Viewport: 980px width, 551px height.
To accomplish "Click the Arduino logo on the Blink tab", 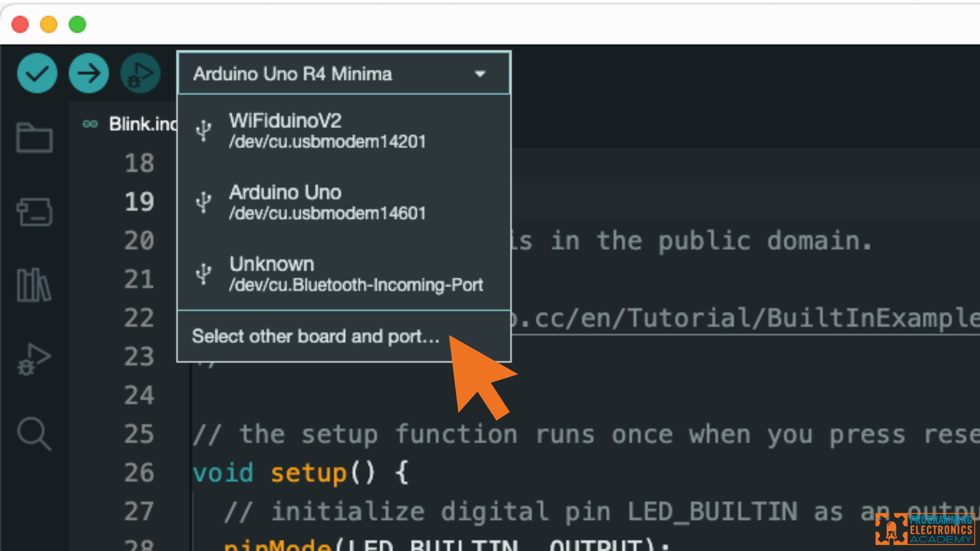I will coord(89,124).
